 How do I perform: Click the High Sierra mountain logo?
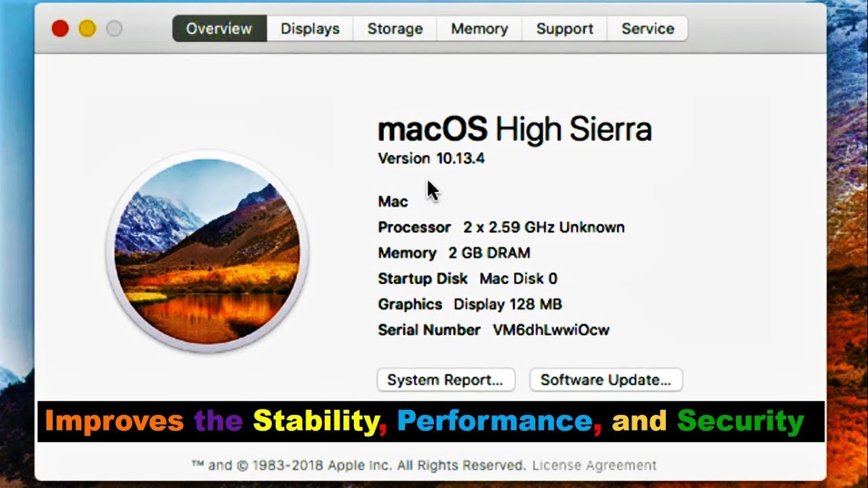coord(207,252)
